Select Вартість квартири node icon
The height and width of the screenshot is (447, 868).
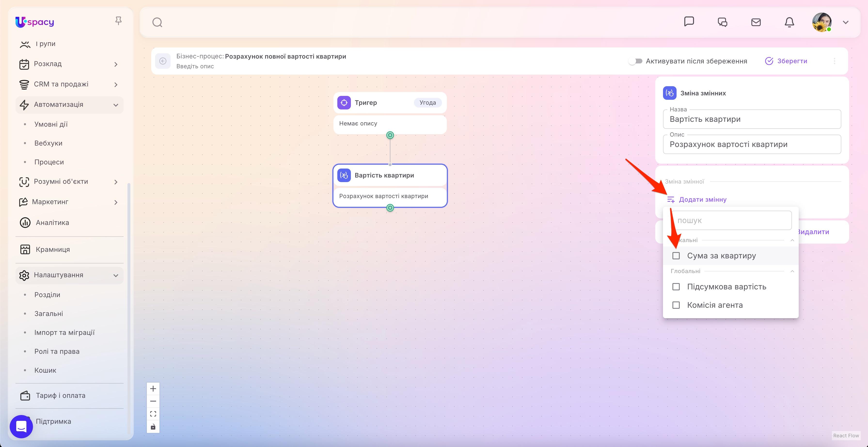click(x=344, y=175)
